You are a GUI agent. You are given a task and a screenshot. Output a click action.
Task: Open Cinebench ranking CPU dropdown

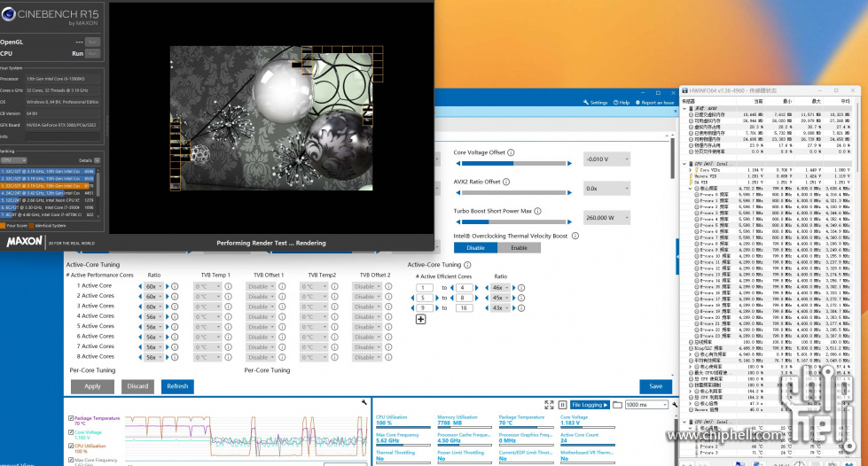(13, 160)
